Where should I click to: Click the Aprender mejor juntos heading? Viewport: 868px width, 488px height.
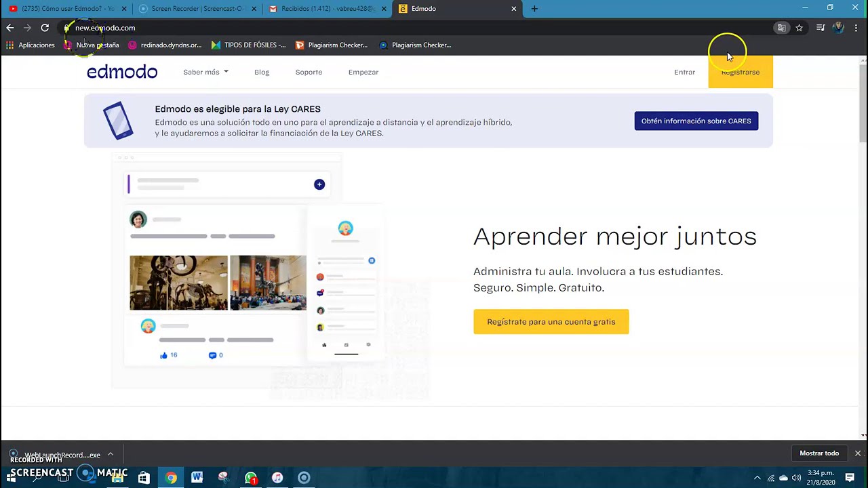614,237
